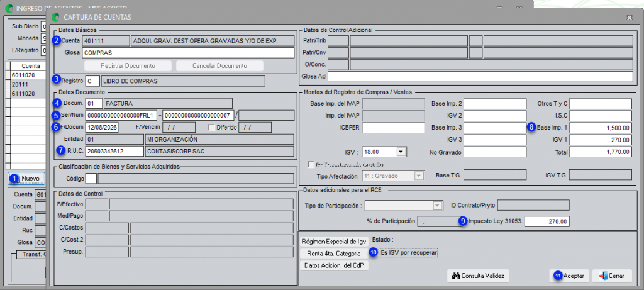Open Renta 4ta. Categoria
This screenshot has width=644, height=290.
[333, 254]
